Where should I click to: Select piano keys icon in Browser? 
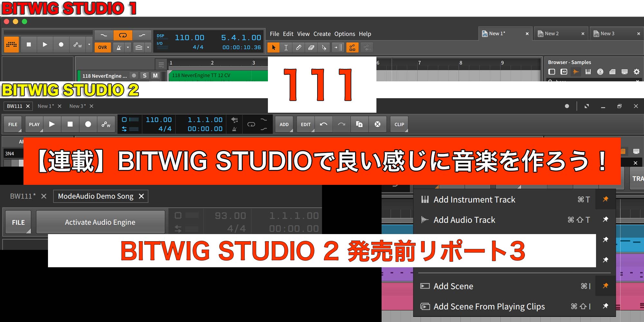click(x=588, y=72)
